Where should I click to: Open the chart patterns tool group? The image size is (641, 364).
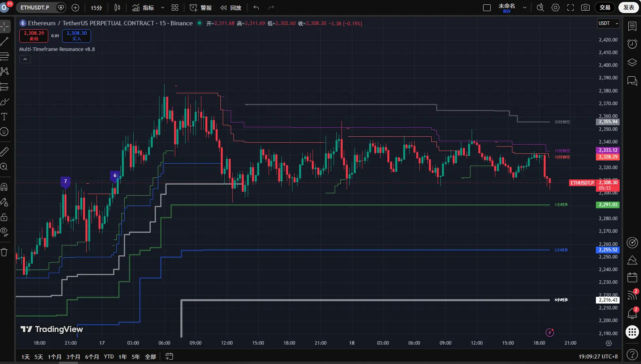[x=5, y=72]
